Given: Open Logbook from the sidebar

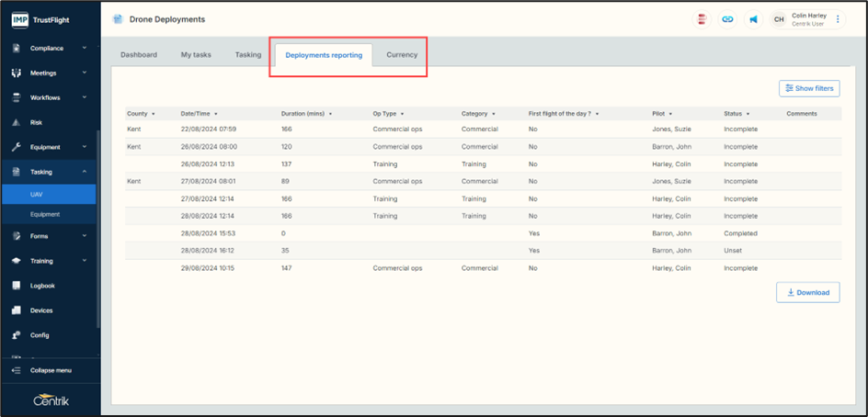Looking at the screenshot, I should (42, 286).
